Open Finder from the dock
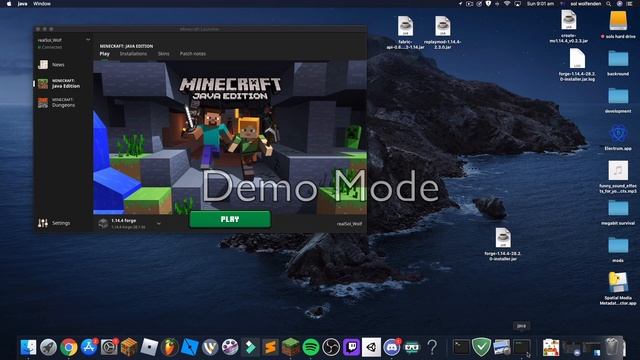Screen dimensions: 640x360 [28, 347]
